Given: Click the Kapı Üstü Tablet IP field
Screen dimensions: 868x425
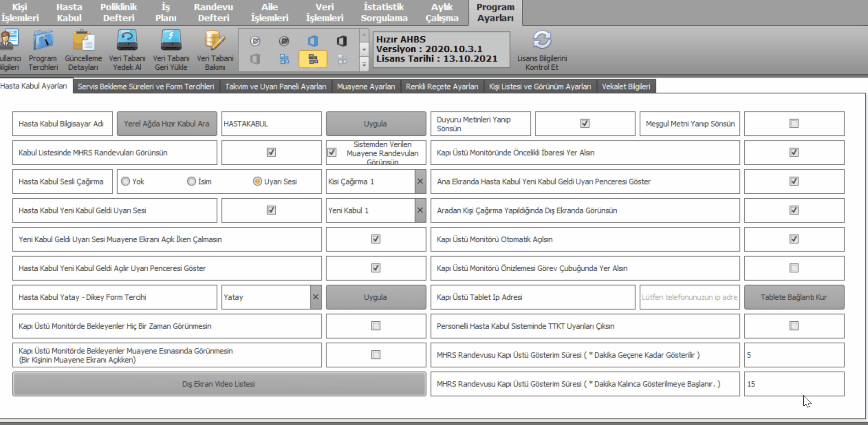Looking at the screenshot, I should click(x=689, y=297).
